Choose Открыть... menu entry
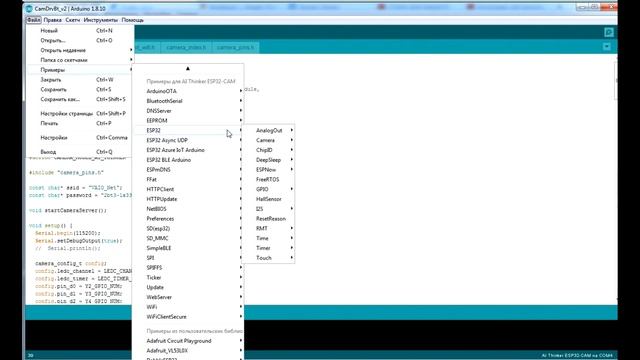The image size is (640, 360). pyautogui.click(x=80, y=40)
